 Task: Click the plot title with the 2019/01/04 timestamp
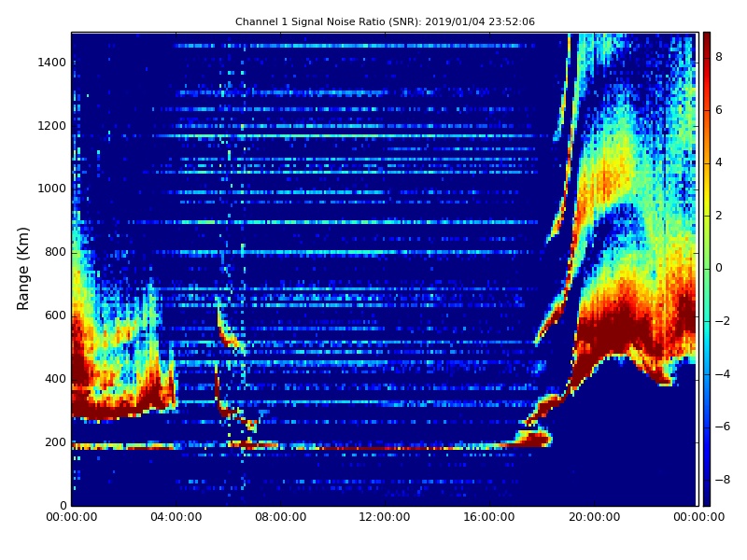[385, 21]
